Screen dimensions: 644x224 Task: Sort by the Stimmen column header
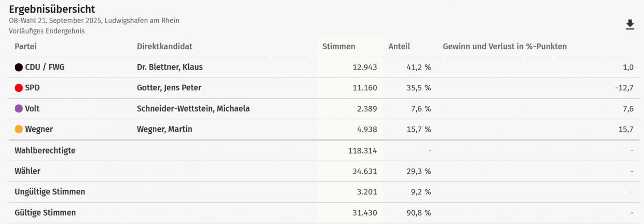[x=339, y=47]
